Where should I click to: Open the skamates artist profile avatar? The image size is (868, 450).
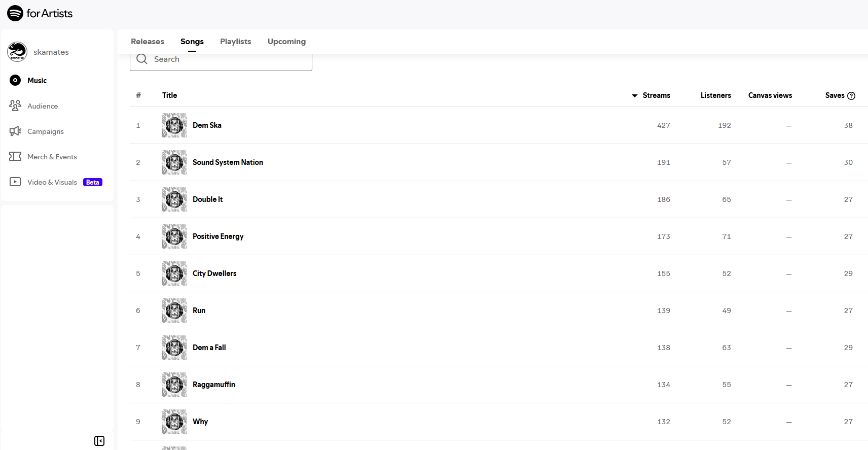[x=17, y=52]
